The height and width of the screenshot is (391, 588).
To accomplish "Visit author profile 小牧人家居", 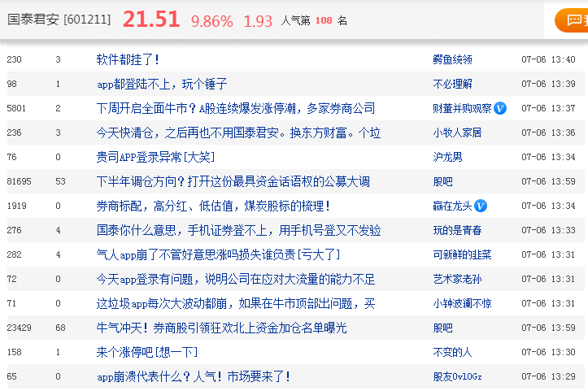I will tap(457, 133).
